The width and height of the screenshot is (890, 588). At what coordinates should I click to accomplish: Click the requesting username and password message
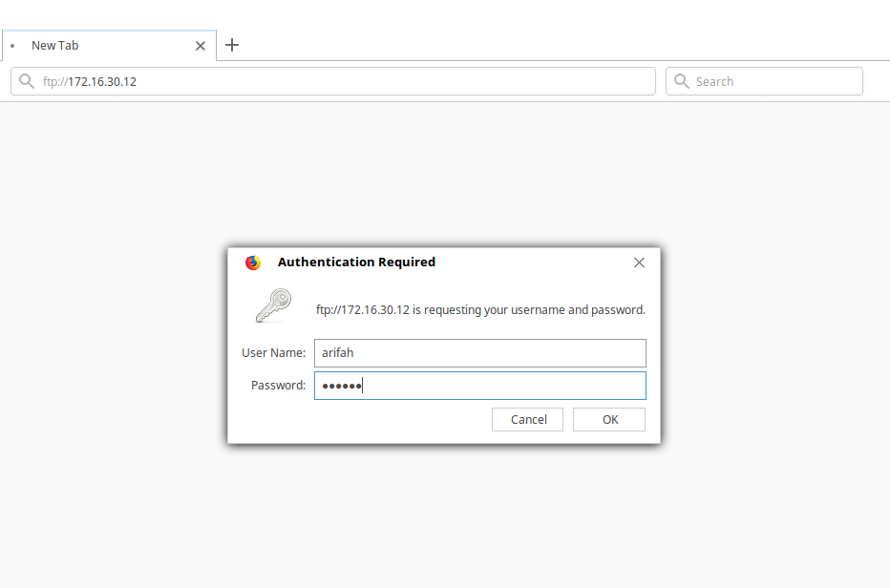point(480,310)
